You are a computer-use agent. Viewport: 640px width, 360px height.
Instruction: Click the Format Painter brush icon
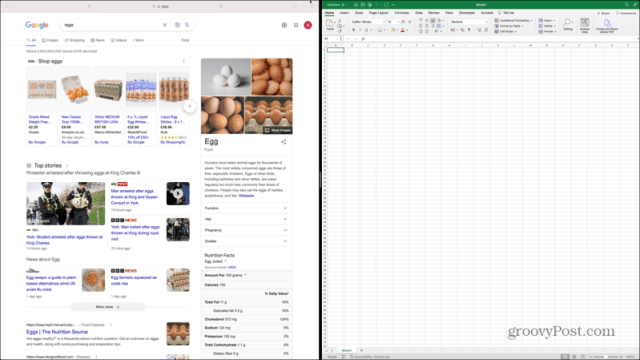(340, 31)
